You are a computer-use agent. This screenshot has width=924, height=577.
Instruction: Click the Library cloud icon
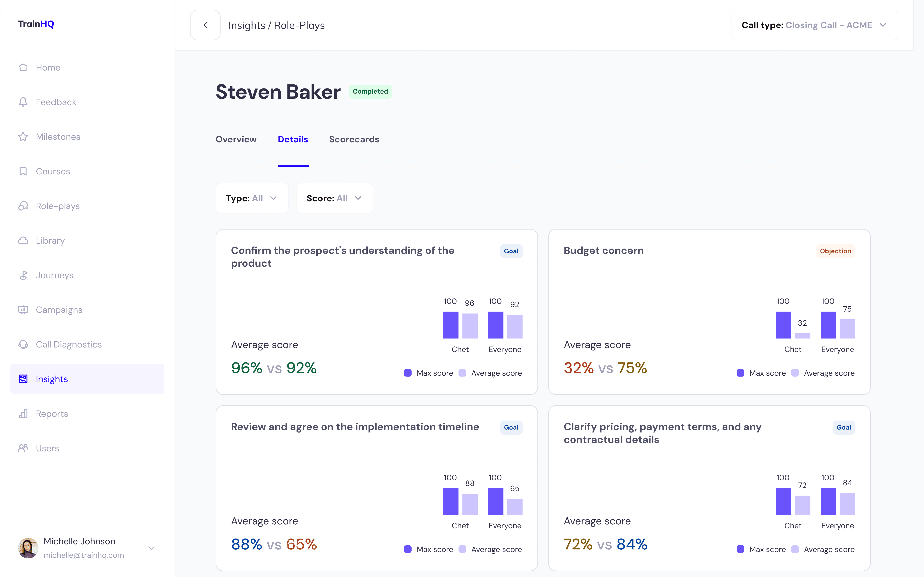click(x=23, y=240)
